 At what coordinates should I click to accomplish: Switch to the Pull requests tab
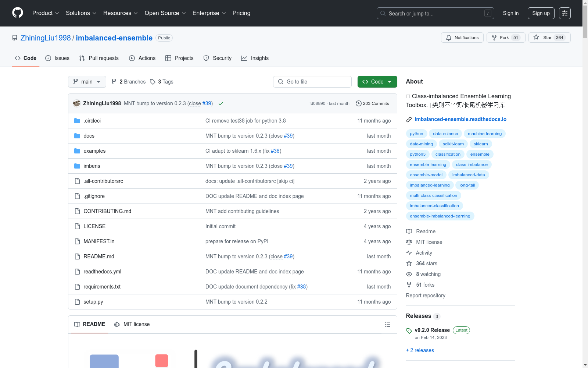coord(99,58)
